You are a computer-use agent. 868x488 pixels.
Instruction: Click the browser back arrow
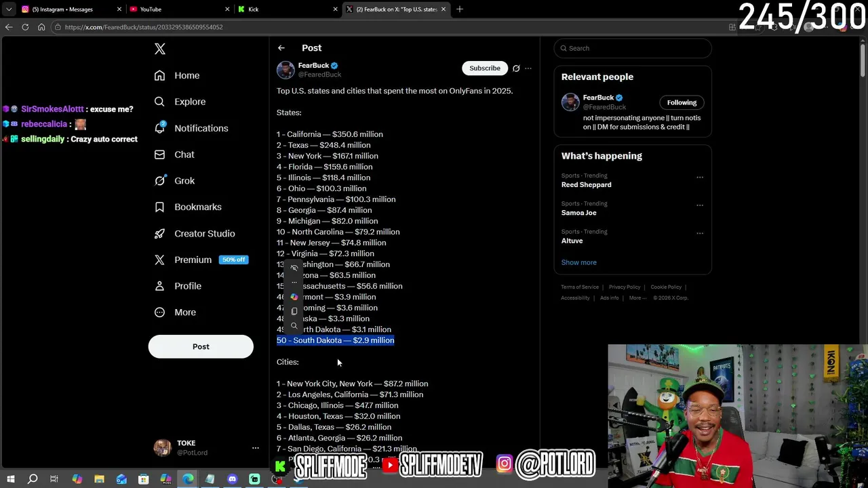click(9, 27)
